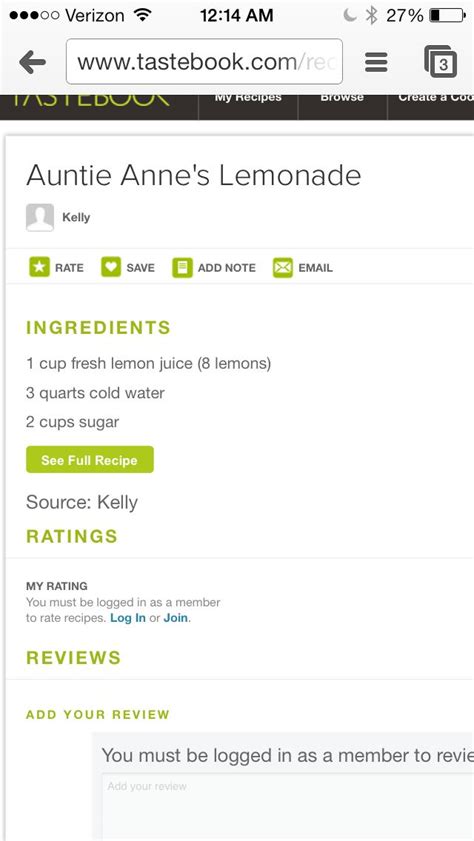
Task: Click the heart Save icon
Action: (111, 268)
